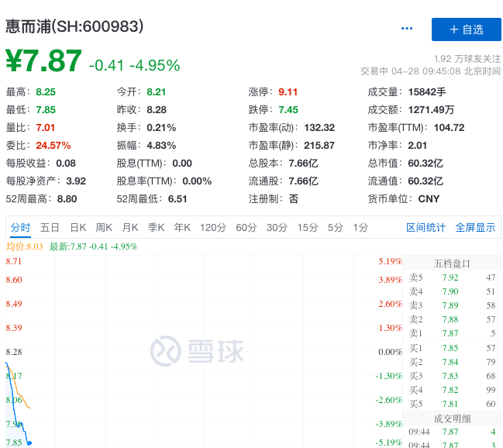Select the 分时 chart tab
Viewport: 503px width, 448px height.
coord(20,228)
